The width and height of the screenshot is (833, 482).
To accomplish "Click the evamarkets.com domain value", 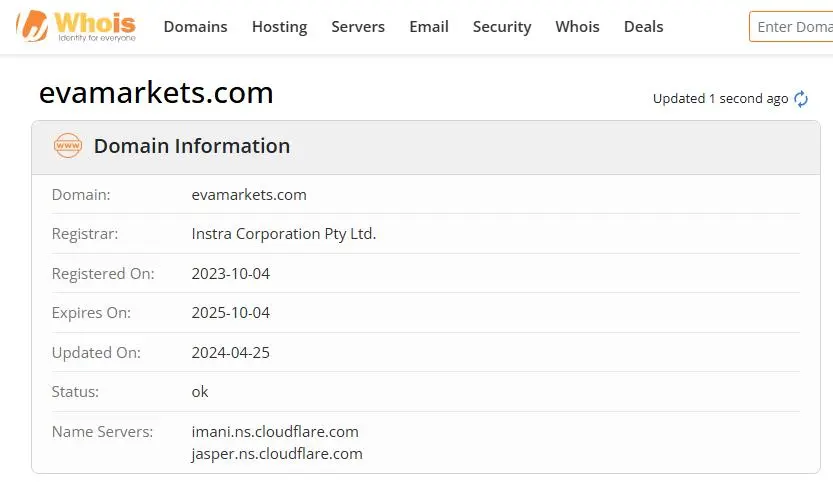I will [249, 195].
